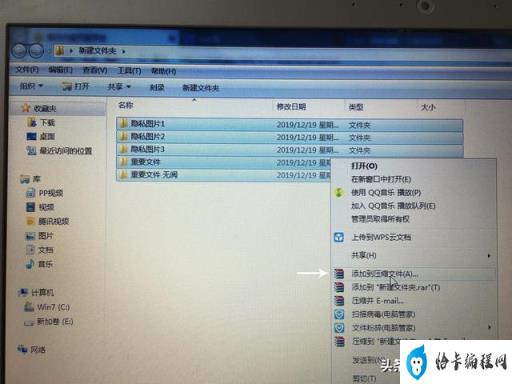Screen dimensions: 512x384
Task: Click the back navigation arrow button
Action: click(20, 51)
